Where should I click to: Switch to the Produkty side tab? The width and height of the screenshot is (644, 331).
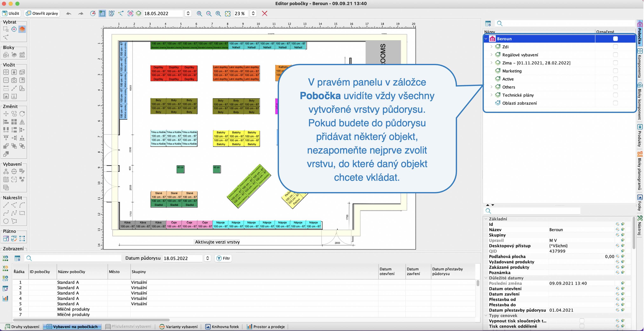(640, 135)
